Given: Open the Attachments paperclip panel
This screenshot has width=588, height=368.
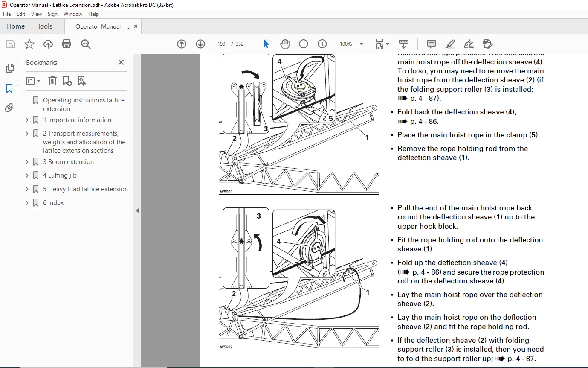Looking at the screenshot, I should click(x=9, y=108).
